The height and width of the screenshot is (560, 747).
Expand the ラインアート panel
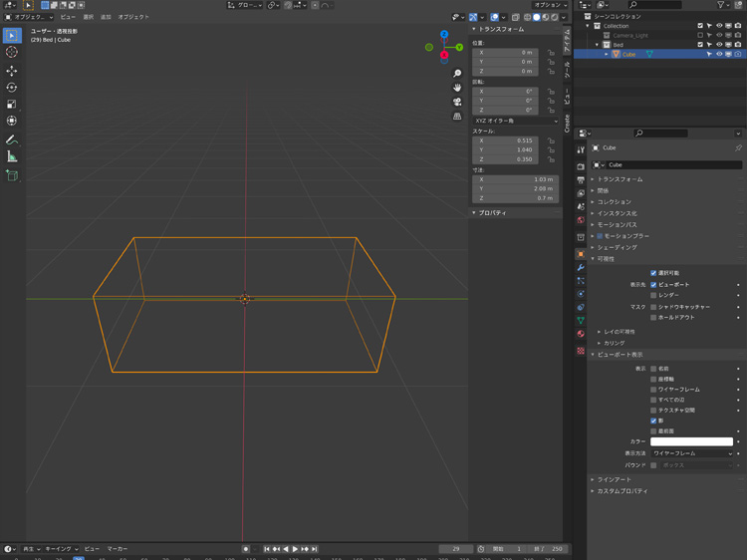point(615,479)
